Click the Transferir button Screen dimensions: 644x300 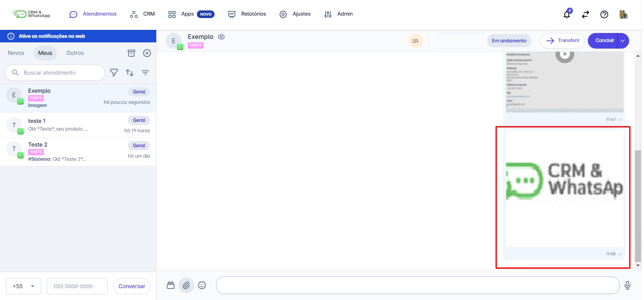[x=562, y=41]
